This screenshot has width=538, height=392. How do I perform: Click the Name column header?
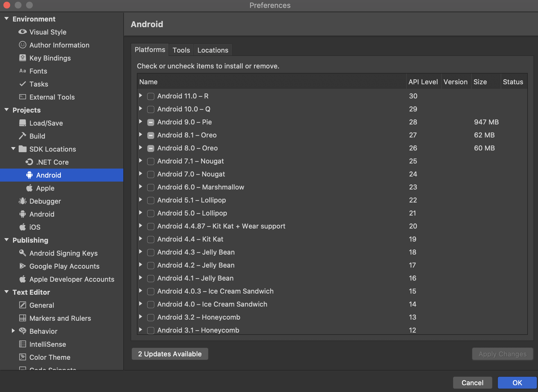click(149, 82)
